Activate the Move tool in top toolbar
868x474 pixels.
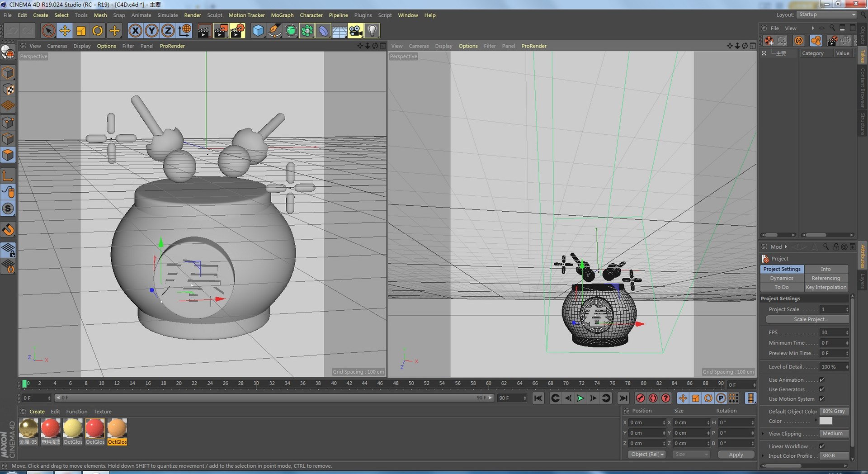(x=65, y=31)
